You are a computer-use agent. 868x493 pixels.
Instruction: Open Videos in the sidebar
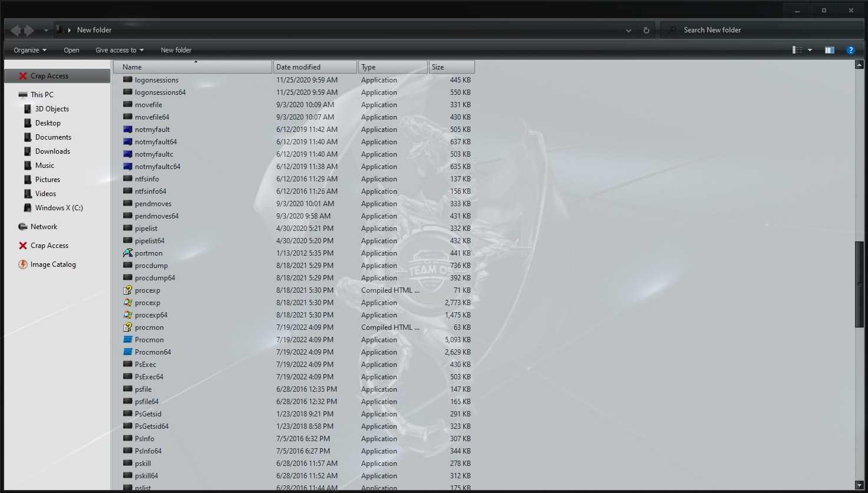pyautogui.click(x=45, y=194)
